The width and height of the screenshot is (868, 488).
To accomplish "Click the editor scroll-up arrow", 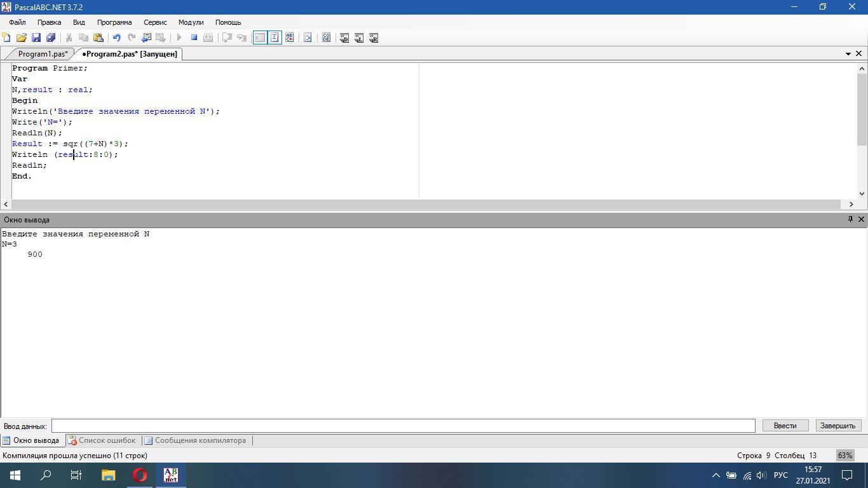I will (862, 68).
